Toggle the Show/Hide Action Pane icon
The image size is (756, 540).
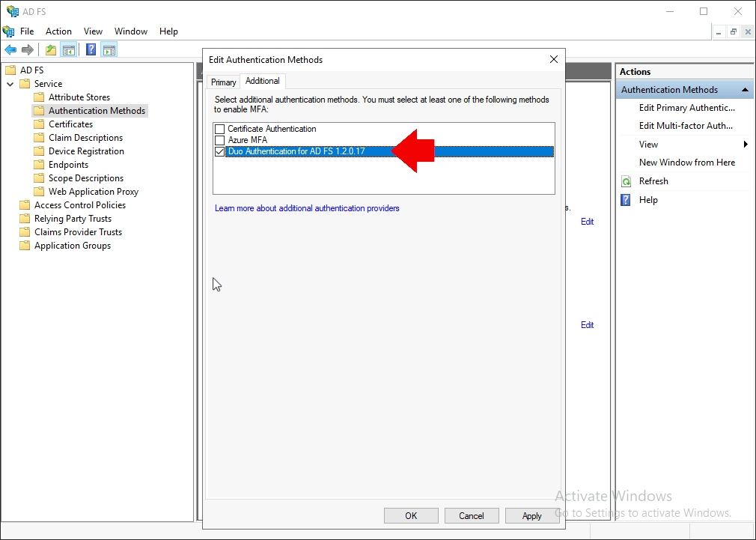pyautogui.click(x=109, y=49)
